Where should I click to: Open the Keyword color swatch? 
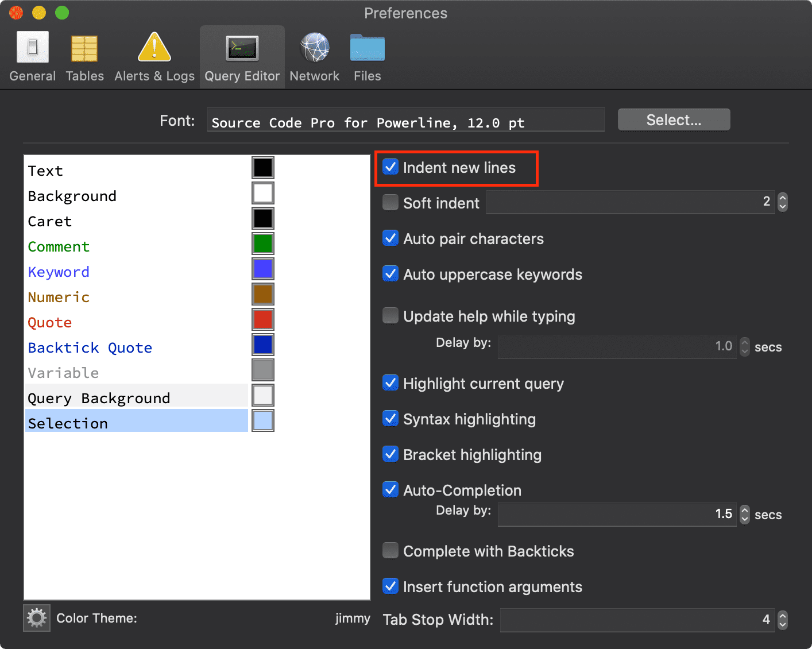click(262, 268)
